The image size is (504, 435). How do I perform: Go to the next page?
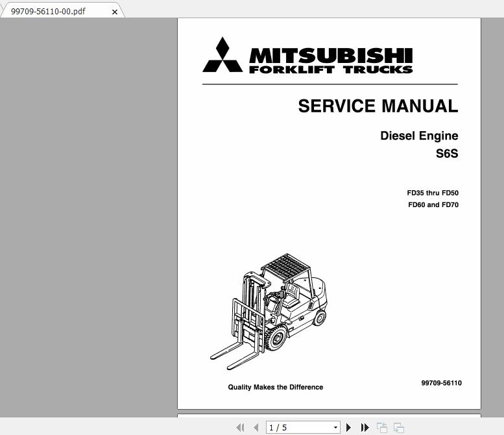click(348, 428)
